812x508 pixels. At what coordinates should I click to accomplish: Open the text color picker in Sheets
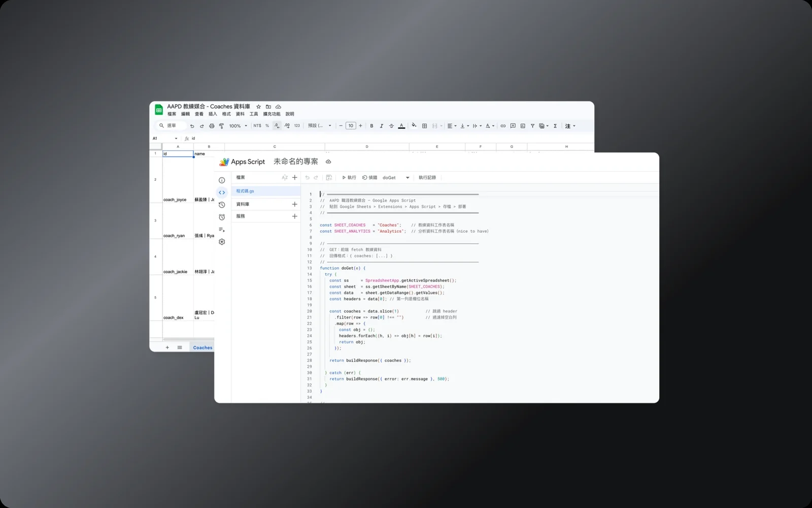[401, 126]
